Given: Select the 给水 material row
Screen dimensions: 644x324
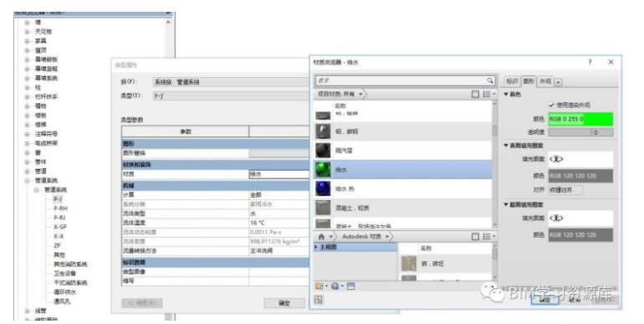Looking at the screenshot, I should tap(402, 169).
